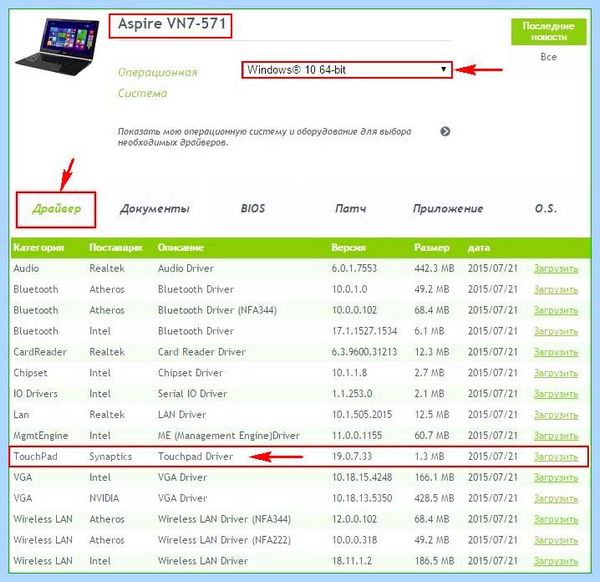Viewport: 600px width, 582px height.
Task: Select the O.S. tab
Action: (546, 209)
